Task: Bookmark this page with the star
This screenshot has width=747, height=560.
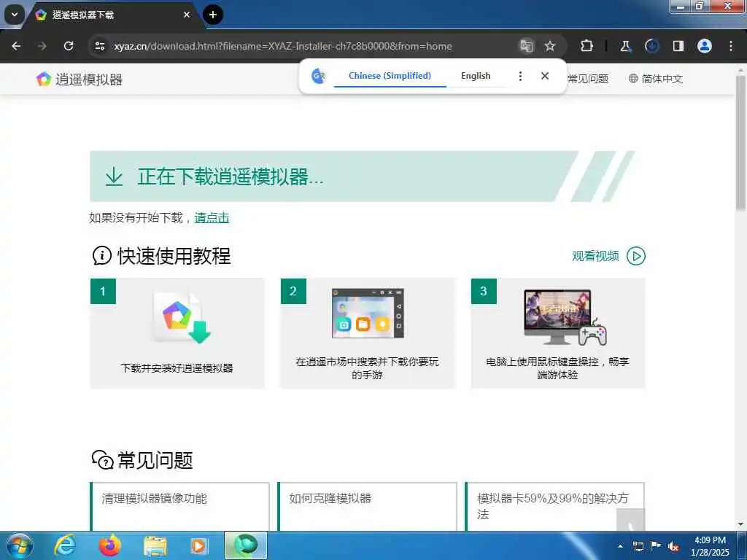Action: coord(550,46)
